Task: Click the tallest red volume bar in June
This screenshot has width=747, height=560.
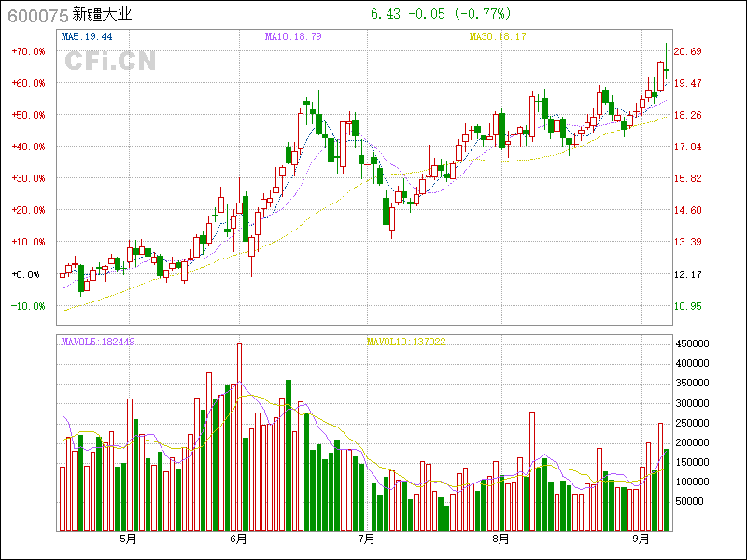Action: [239, 437]
